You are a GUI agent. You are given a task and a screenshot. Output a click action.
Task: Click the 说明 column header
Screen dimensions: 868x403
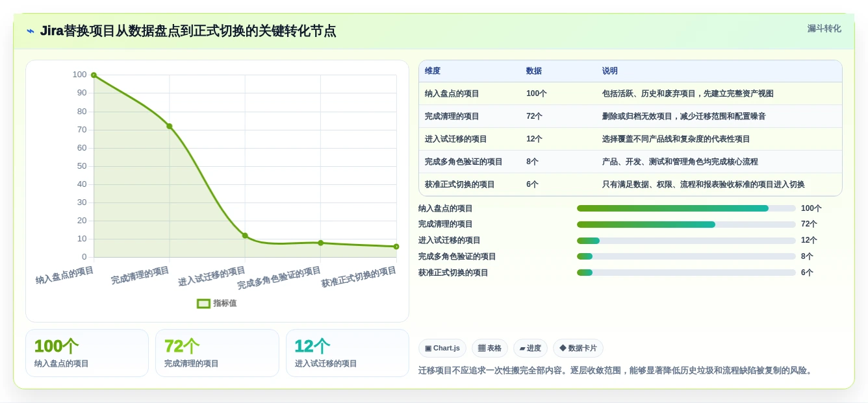610,71
